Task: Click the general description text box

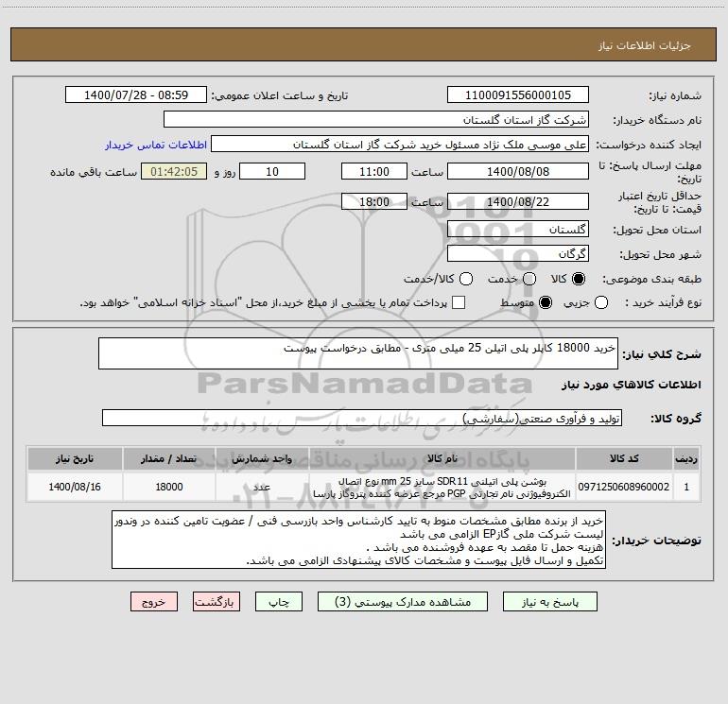Action: [x=358, y=353]
